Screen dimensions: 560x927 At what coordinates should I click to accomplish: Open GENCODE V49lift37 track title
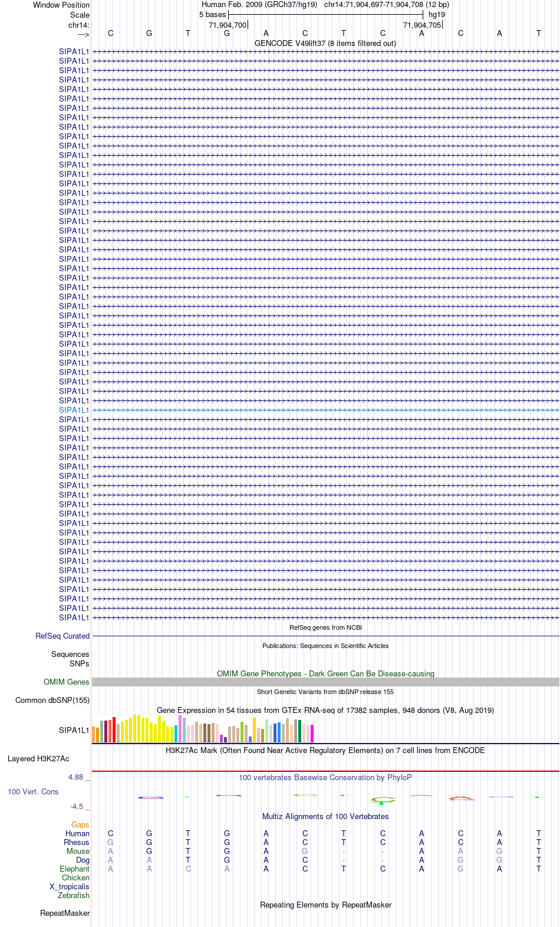pyautogui.click(x=325, y=43)
